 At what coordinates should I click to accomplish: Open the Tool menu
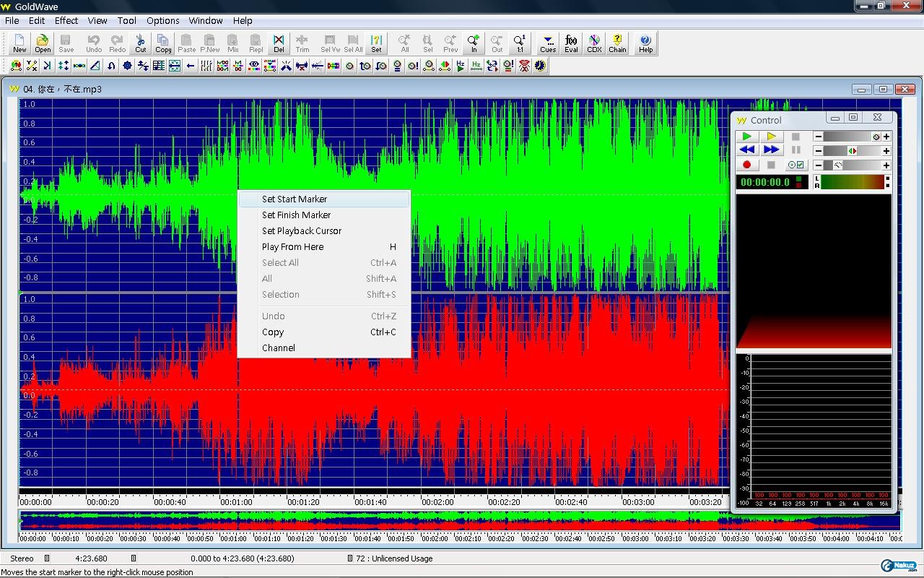127,20
